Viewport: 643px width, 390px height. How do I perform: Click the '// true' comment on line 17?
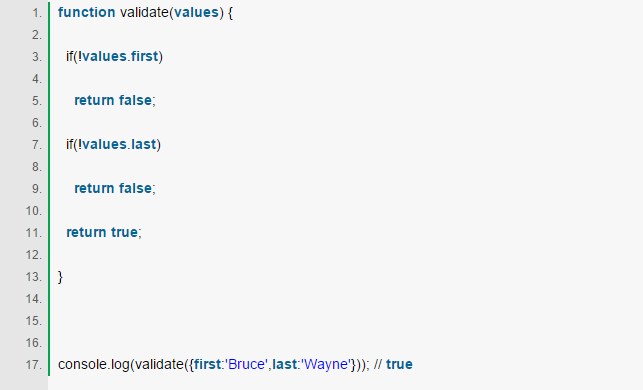pos(393,364)
